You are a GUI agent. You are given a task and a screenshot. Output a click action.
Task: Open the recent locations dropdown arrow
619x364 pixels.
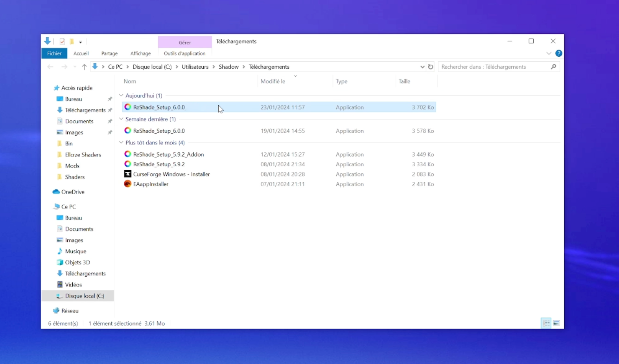click(75, 67)
